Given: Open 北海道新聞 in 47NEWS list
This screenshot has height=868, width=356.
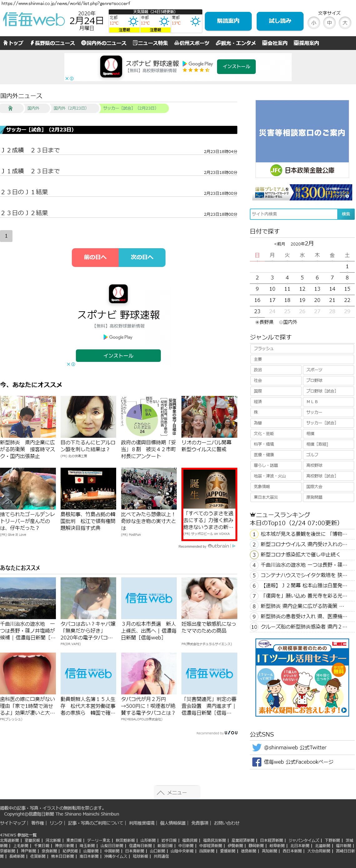Looking at the screenshot, I should (9, 841).
